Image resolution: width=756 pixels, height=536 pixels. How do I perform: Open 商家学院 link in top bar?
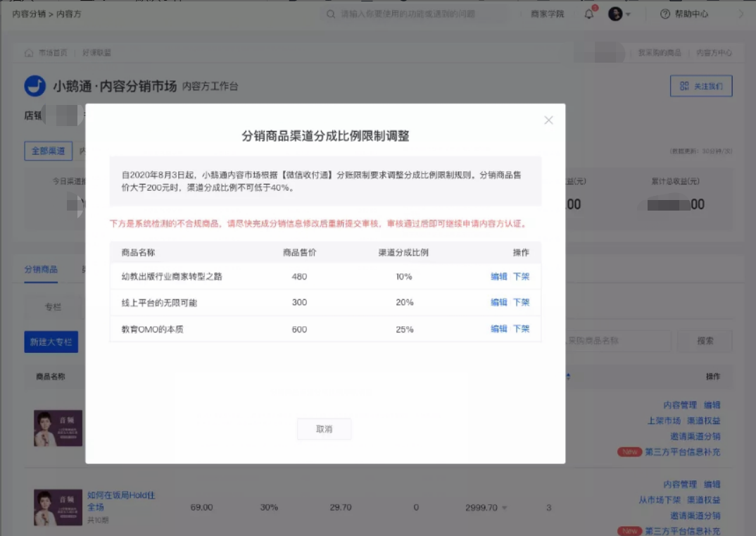[x=547, y=14]
